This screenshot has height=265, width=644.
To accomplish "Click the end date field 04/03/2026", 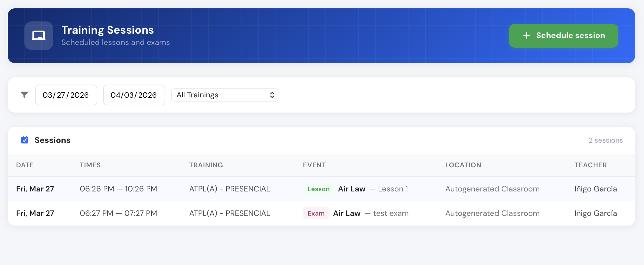I will pyautogui.click(x=134, y=95).
